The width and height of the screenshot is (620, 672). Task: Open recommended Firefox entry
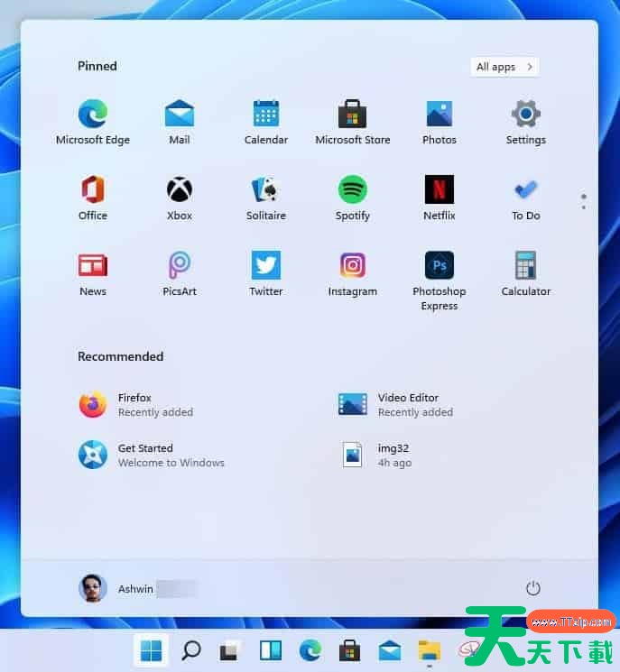point(136,405)
